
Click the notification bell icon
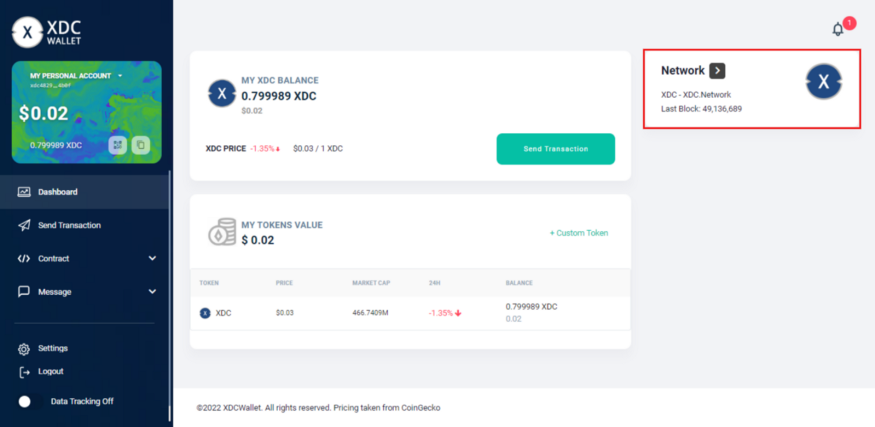point(838,29)
